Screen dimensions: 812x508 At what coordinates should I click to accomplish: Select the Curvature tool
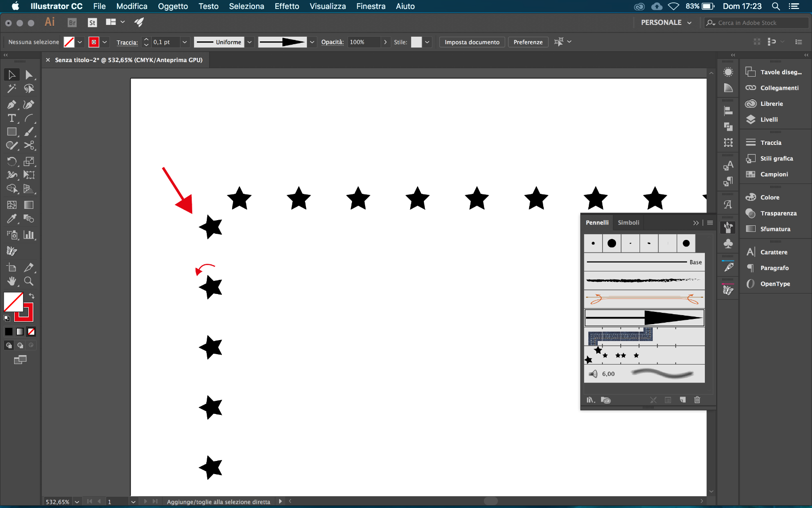(x=29, y=104)
